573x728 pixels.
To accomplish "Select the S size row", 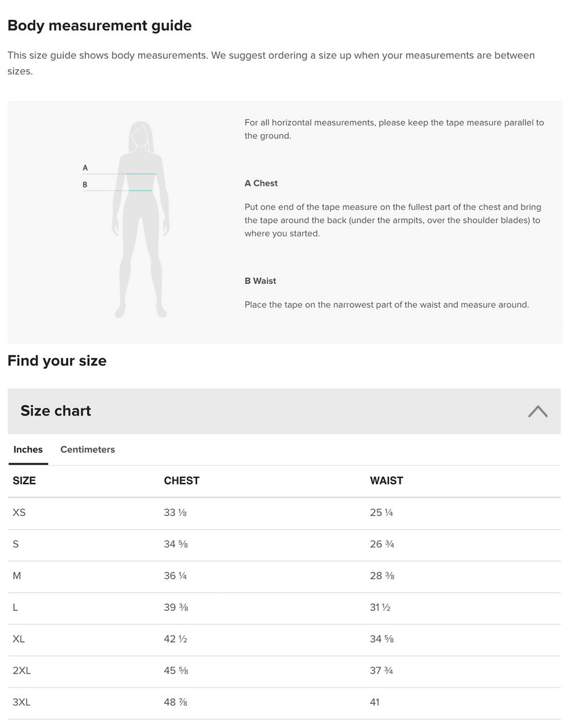I will 284,545.
